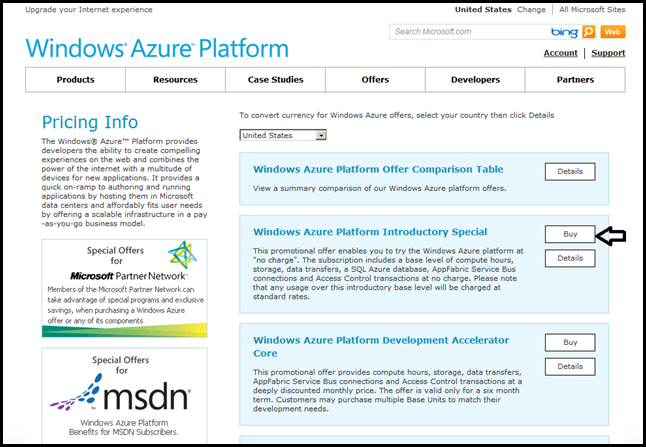Open the Account link
646x447 pixels.
coord(560,53)
